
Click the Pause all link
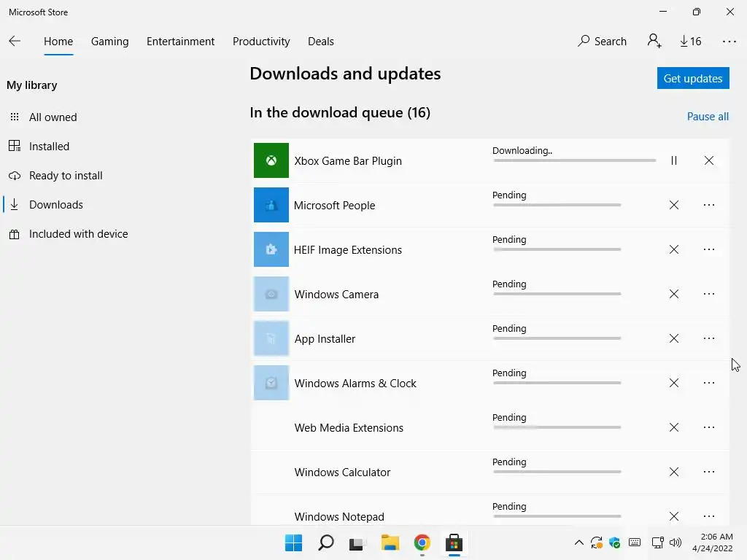click(x=708, y=117)
